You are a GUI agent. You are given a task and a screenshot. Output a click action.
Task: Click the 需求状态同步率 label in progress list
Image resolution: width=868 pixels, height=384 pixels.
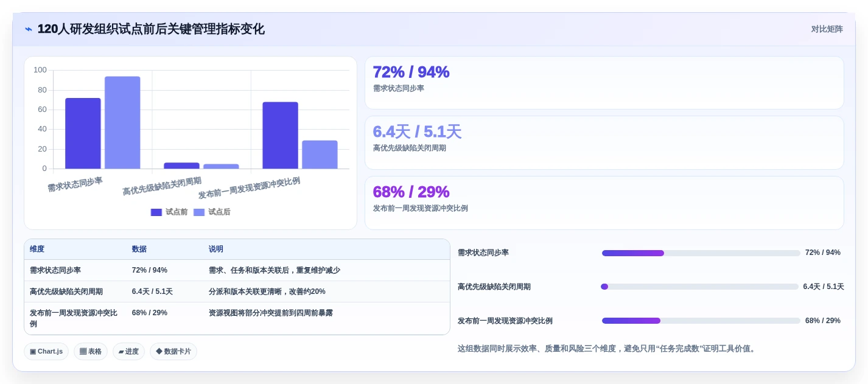[483, 253]
